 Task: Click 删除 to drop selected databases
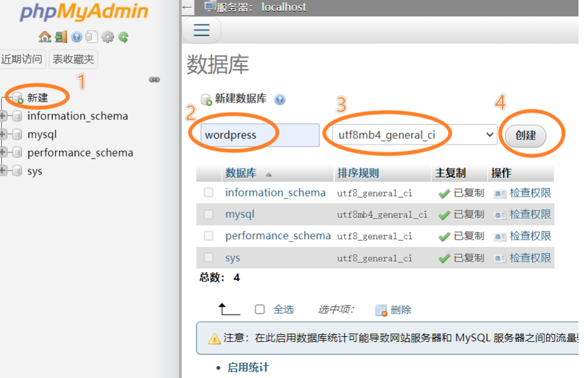tap(401, 310)
